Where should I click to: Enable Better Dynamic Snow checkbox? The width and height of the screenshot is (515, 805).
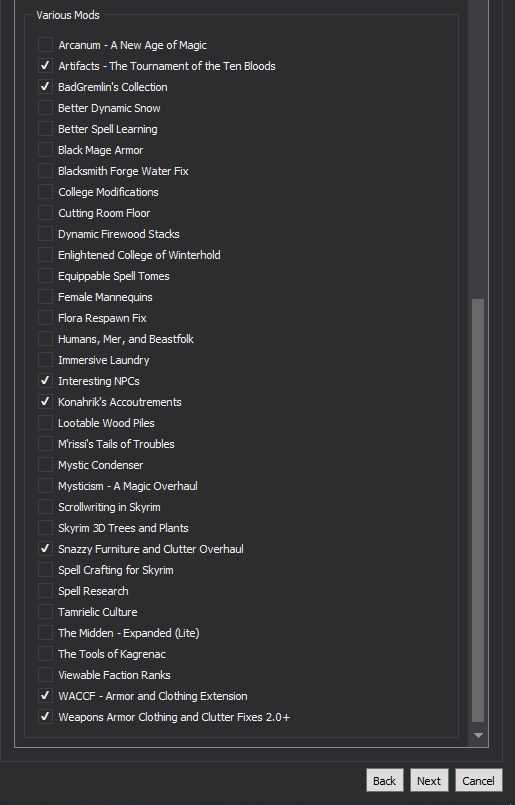click(x=45, y=108)
